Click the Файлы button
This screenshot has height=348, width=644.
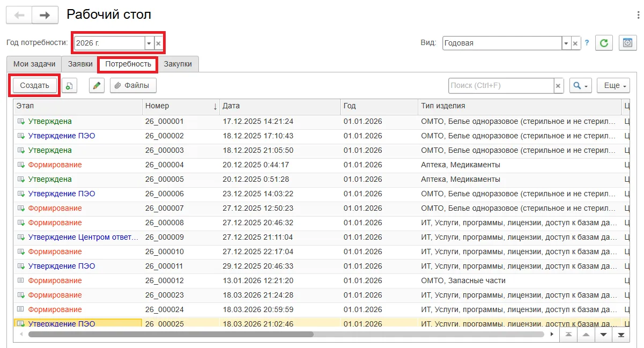tap(133, 85)
